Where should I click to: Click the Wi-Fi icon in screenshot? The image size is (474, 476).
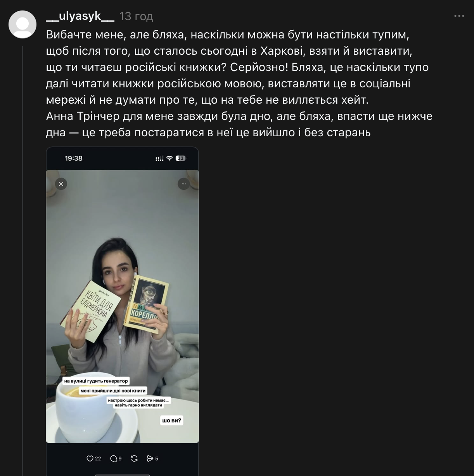[169, 158]
